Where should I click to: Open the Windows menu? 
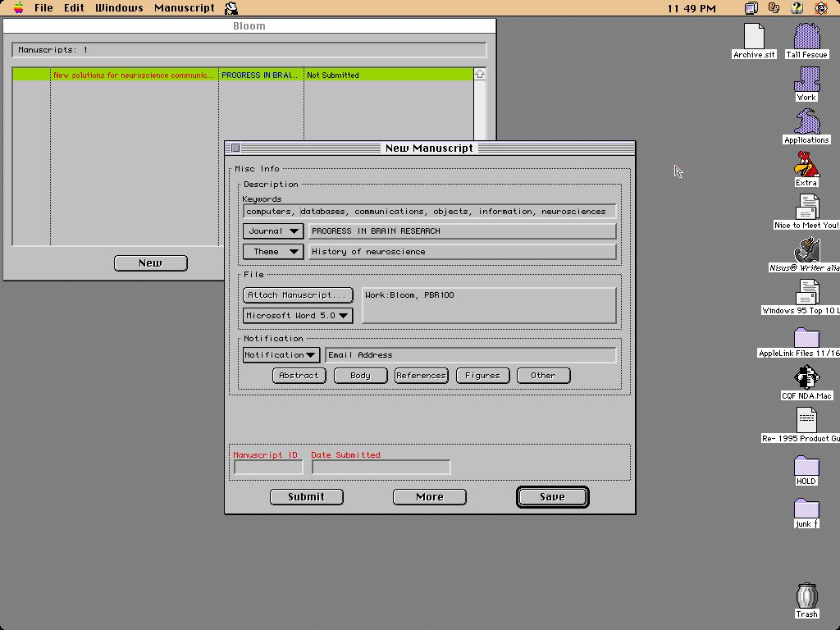(119, 8)
